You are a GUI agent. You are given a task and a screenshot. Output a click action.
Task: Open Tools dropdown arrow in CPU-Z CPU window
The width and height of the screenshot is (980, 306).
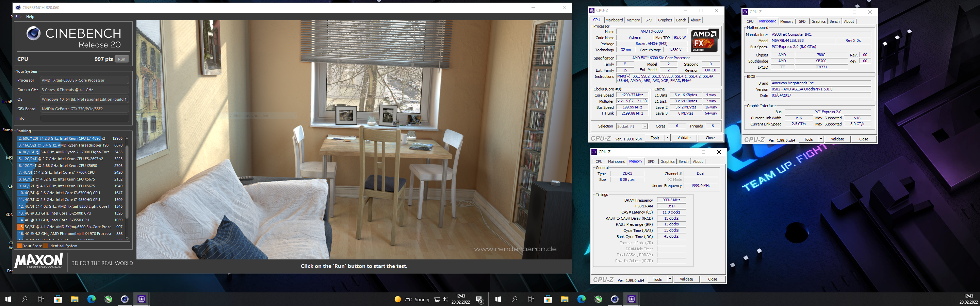click(667, 138)
